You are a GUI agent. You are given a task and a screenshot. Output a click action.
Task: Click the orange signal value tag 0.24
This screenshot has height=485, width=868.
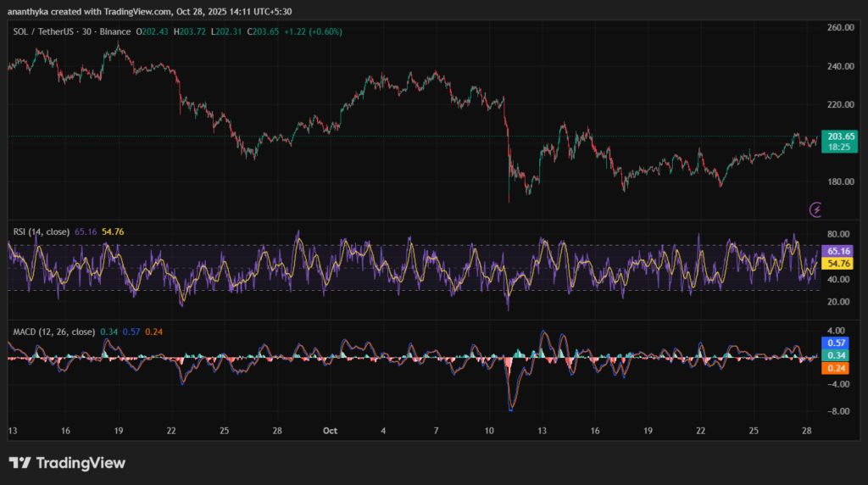tap(837, 367)
